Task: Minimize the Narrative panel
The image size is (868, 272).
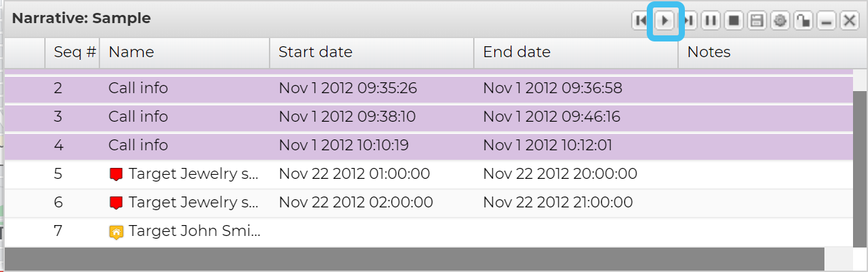Action: point(826,21)
